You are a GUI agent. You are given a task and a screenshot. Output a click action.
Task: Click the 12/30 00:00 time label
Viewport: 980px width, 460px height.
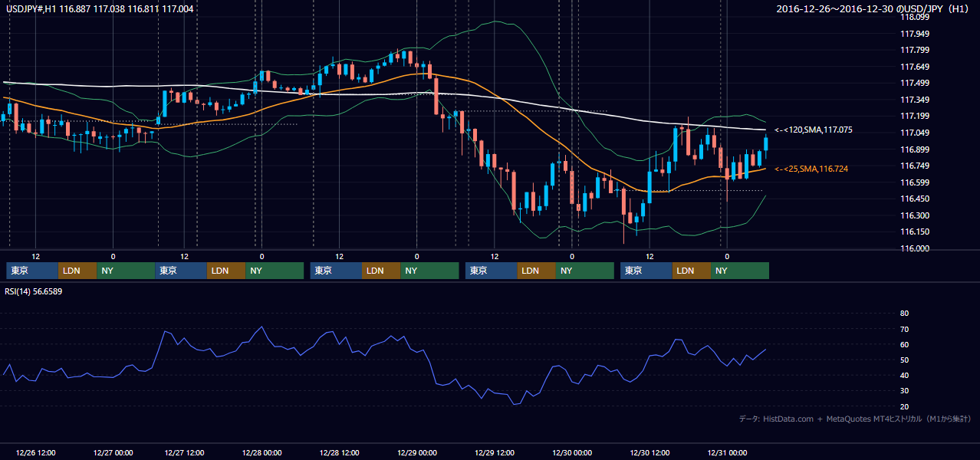click(x=572, y=452)
